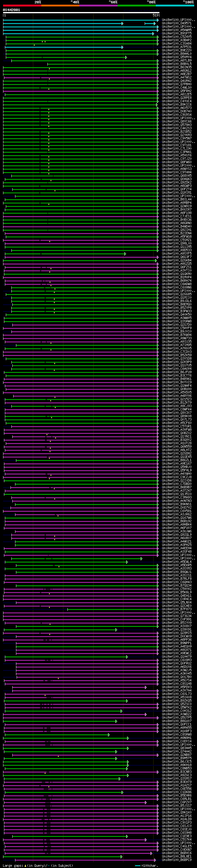
Task: Click the purple ~60% identity legend segment
Action: coord(99,6)
